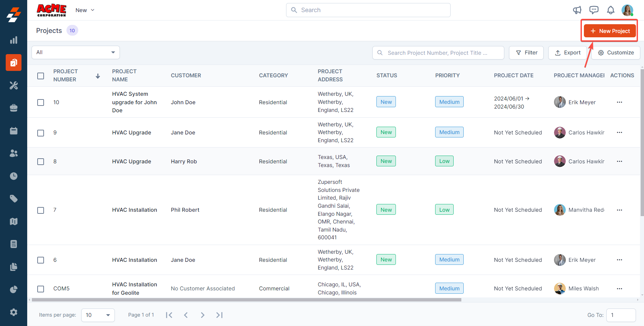Open the notifications bell
644x326 pixels.
[610, 10]
